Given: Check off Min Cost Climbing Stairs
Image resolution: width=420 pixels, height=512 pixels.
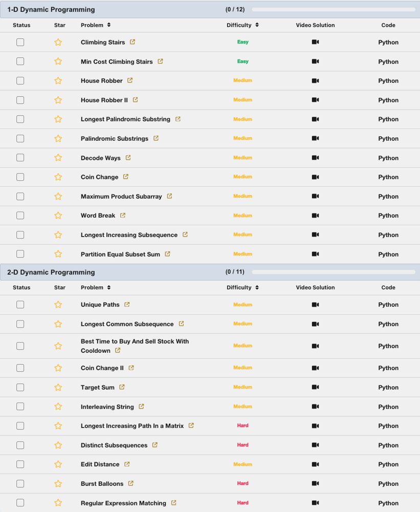Looking at the screenshot, I should (x=20, y=61).
